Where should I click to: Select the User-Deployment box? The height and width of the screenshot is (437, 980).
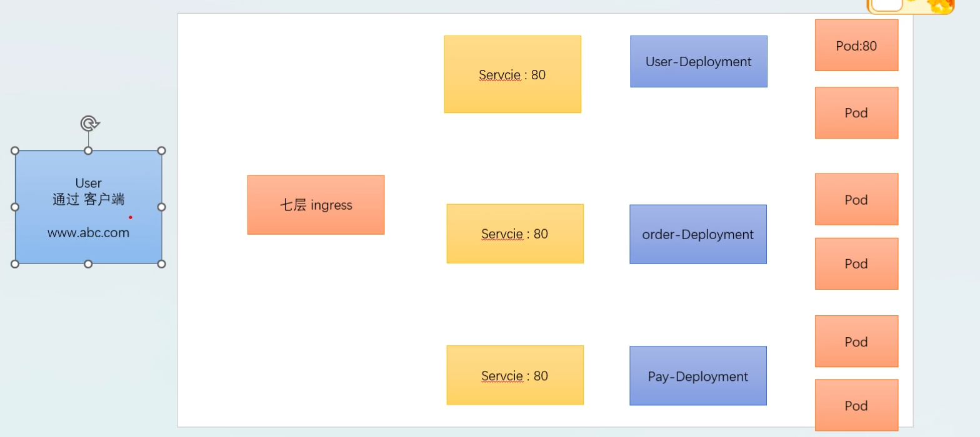(698, 61)
